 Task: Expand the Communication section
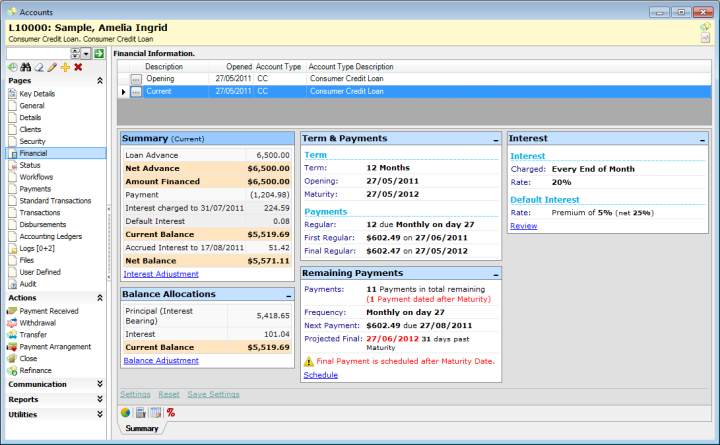(x=99, y=384)
